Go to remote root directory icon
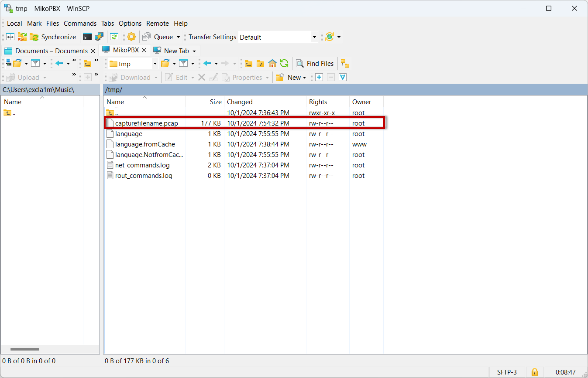588x378 pixels. pos(261,64)
